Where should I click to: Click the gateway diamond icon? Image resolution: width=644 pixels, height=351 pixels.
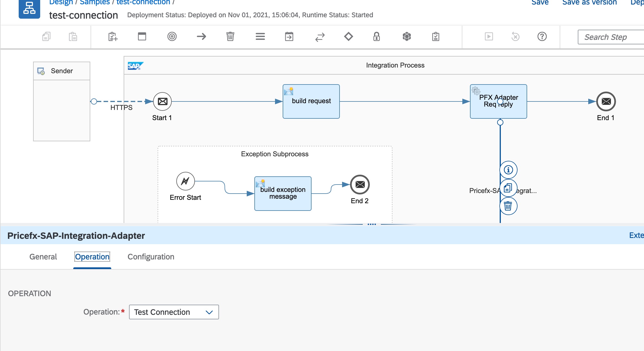click(348, 37)
